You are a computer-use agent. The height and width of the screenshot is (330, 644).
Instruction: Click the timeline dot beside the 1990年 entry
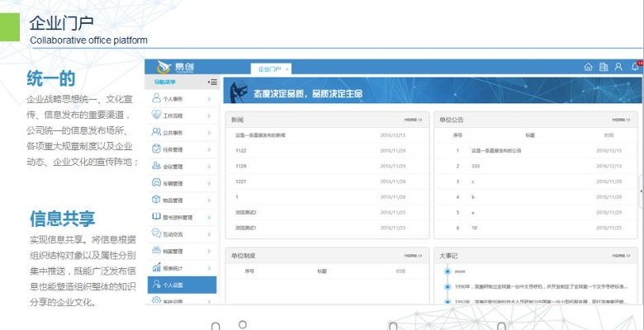[x=447, y=286]
